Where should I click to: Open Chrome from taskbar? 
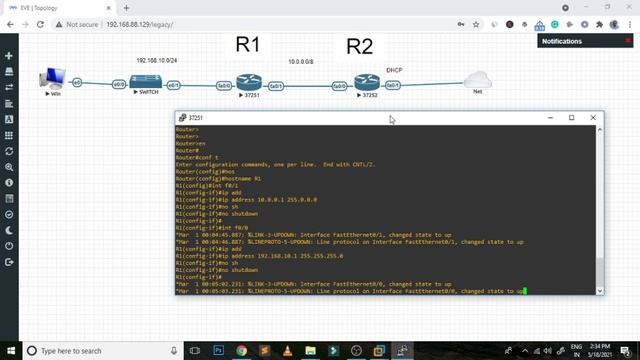coord(241,351)
